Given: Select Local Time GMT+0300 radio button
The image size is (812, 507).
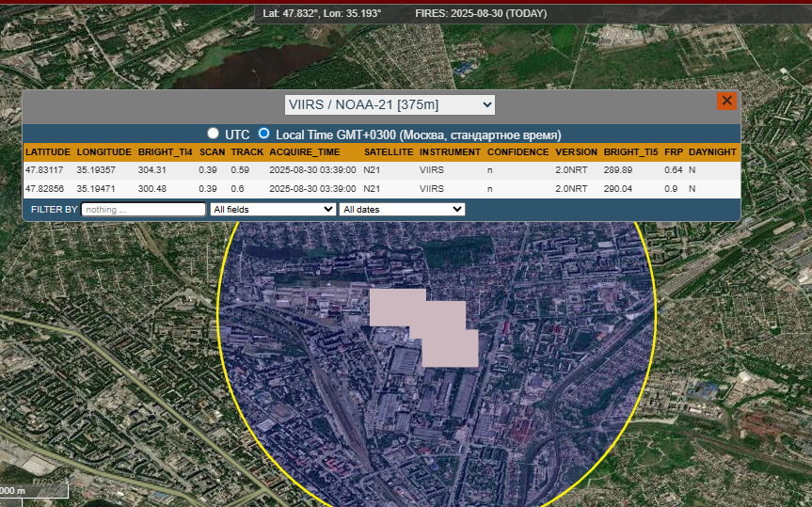Looking at the screenshot, I should [x=264, y=135].
